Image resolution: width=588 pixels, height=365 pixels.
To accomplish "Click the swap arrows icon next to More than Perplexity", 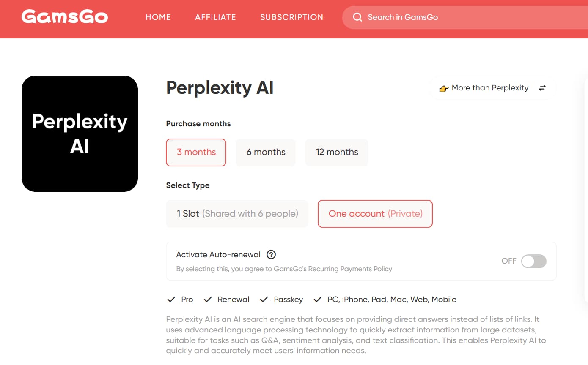I will (542, 88).
